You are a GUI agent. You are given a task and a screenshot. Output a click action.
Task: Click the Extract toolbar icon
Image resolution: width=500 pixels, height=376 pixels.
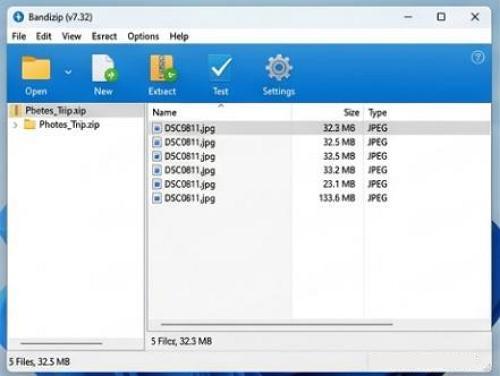163,68
